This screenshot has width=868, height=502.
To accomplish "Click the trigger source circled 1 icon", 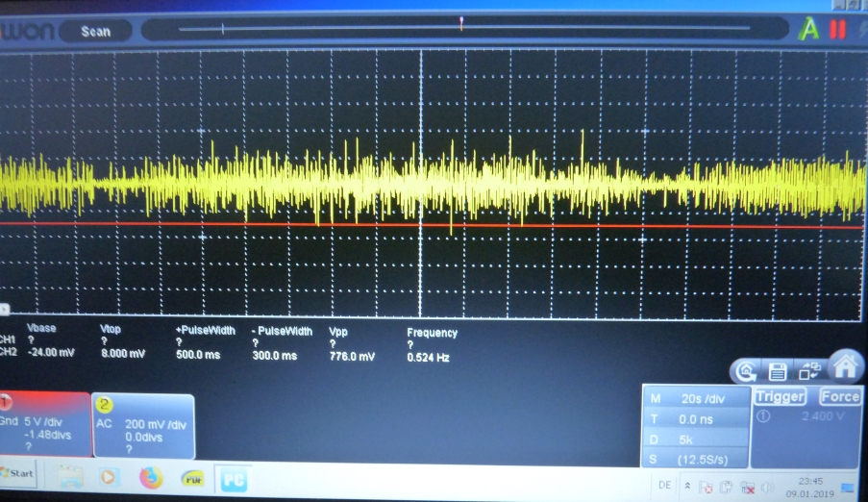I will [763, 416].
